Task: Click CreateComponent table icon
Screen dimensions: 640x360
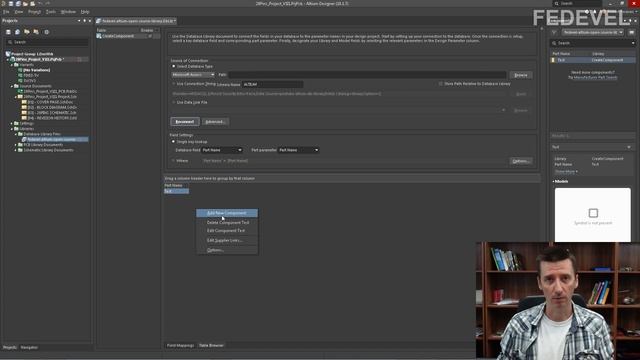Action: pos(99,36)
